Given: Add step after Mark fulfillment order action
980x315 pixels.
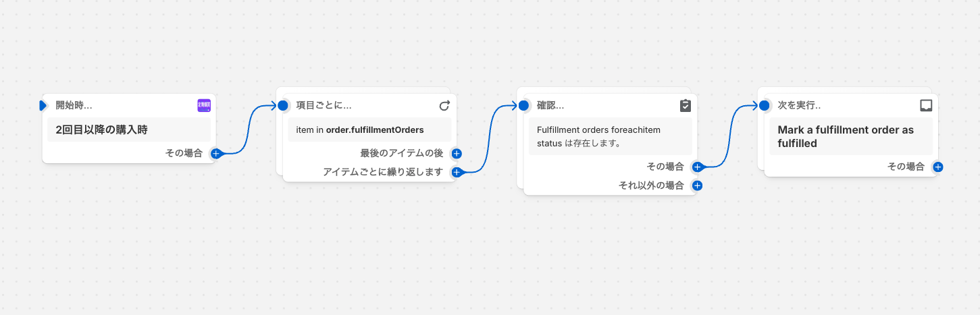Looking at the screenshot, I should (x=937, y=167).
